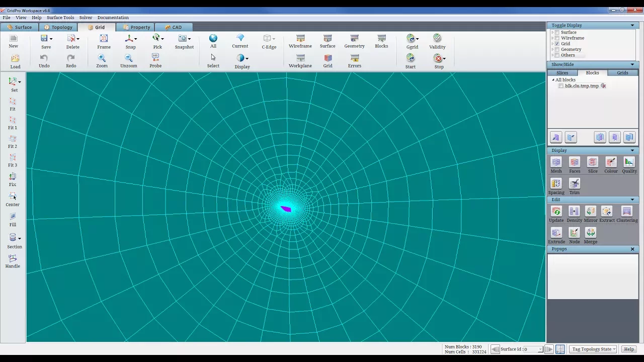Click the Trim icon
Screen dimensions: 644x362
pyautogui.click(x=575, y=184)
